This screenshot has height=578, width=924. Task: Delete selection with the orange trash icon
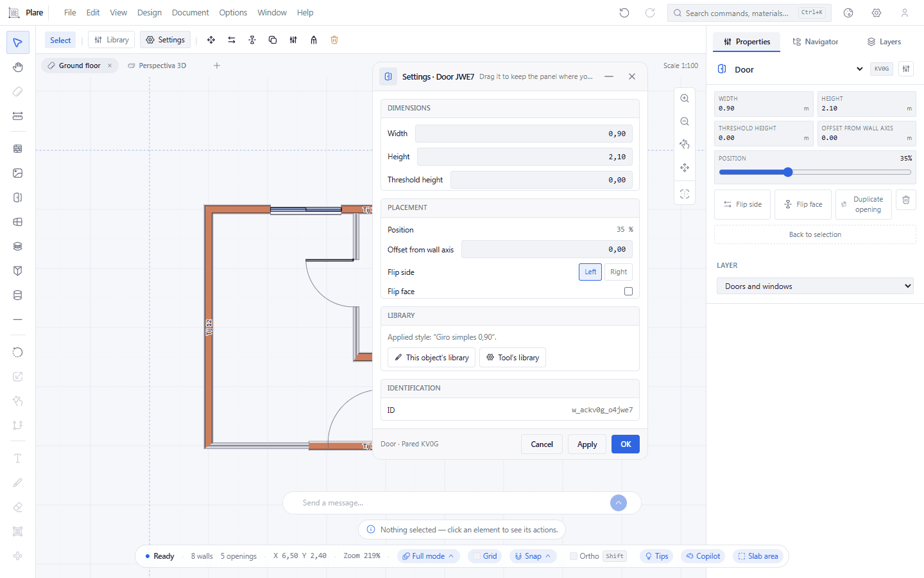[x=334, y=40]
